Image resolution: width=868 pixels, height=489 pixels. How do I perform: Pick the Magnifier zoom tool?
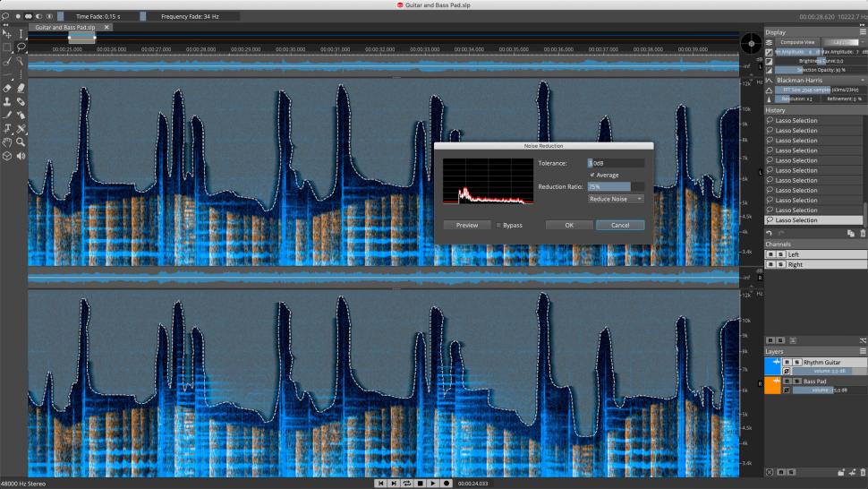click(x=21, y=142)
